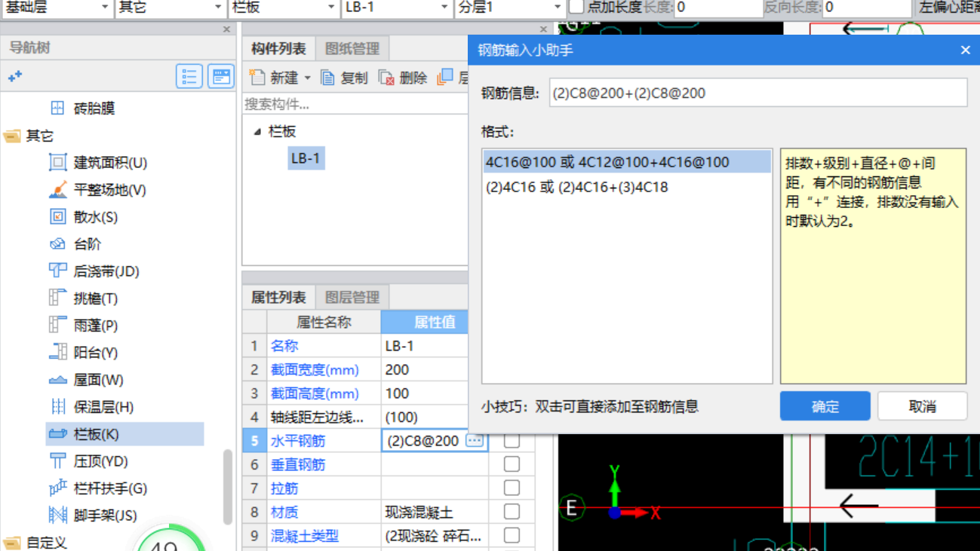Select the 砖胎膜 tree icon

[x=57, y=109]
